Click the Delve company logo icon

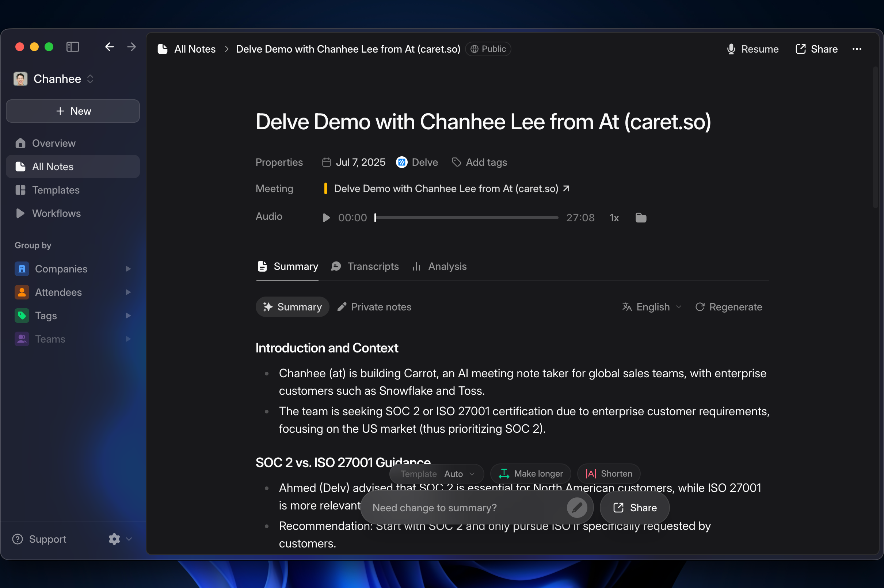402,163
